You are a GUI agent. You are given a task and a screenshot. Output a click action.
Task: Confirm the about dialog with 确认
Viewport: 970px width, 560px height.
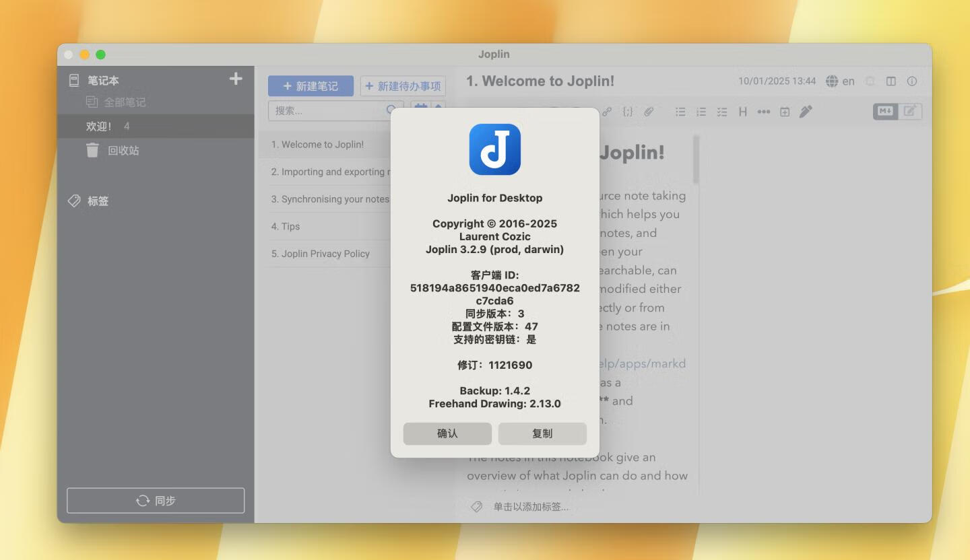pos(447,433)
